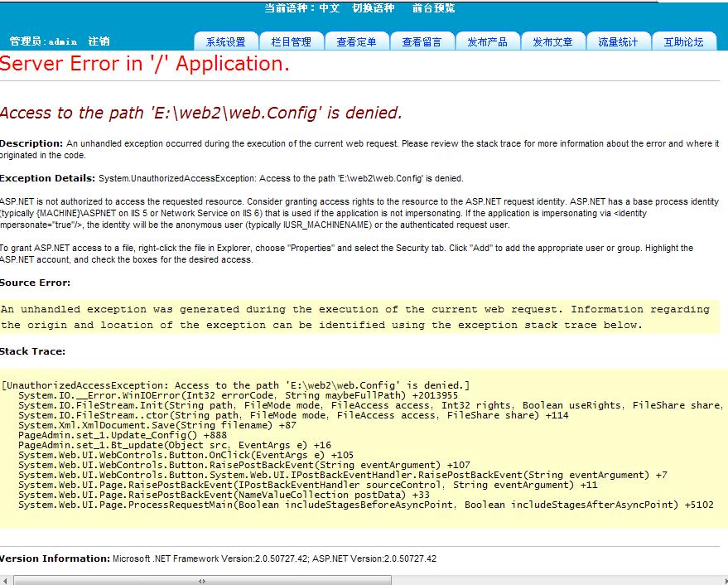Click the horizontal scrollbar left arrow
This screenshot has height=585, width=728.
(x=5, y=580)
